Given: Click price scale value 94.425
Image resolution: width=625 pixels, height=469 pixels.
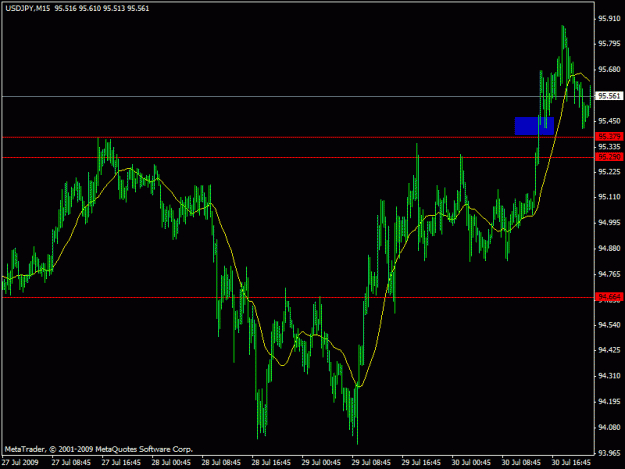Looking at the screenshot, I should (x=609, y=350).
